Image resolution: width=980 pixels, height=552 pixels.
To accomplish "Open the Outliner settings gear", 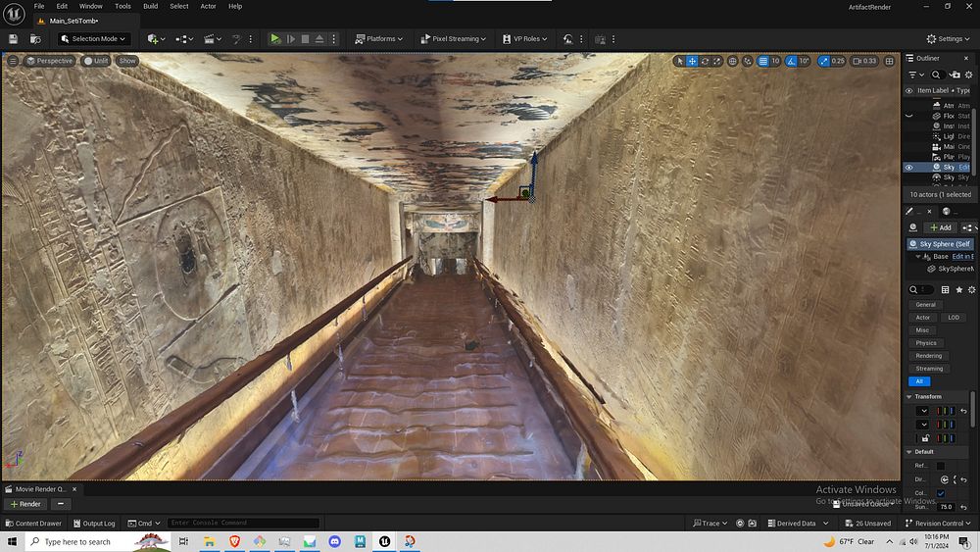I will pyautogui.click(x=968, y=75).
